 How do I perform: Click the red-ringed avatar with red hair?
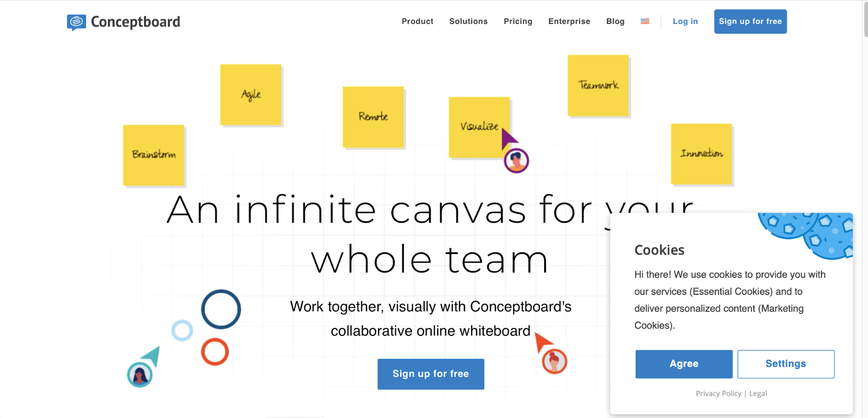554,361
